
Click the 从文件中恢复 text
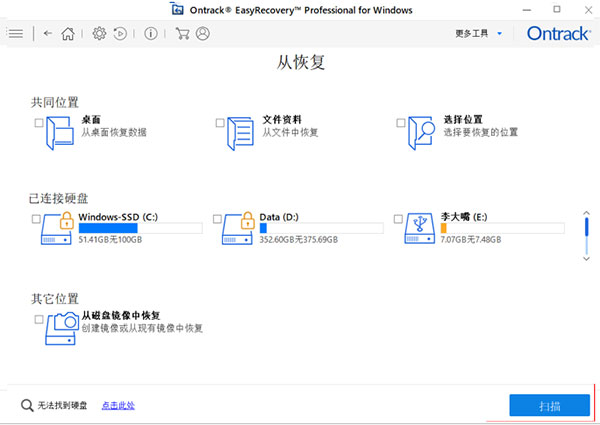tap(290, 132)
